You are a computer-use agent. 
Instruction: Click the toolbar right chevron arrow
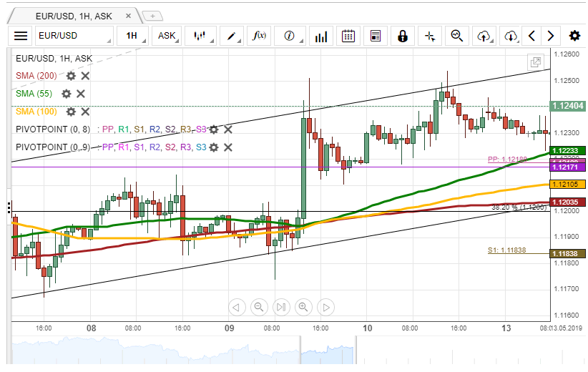point(551,36)
